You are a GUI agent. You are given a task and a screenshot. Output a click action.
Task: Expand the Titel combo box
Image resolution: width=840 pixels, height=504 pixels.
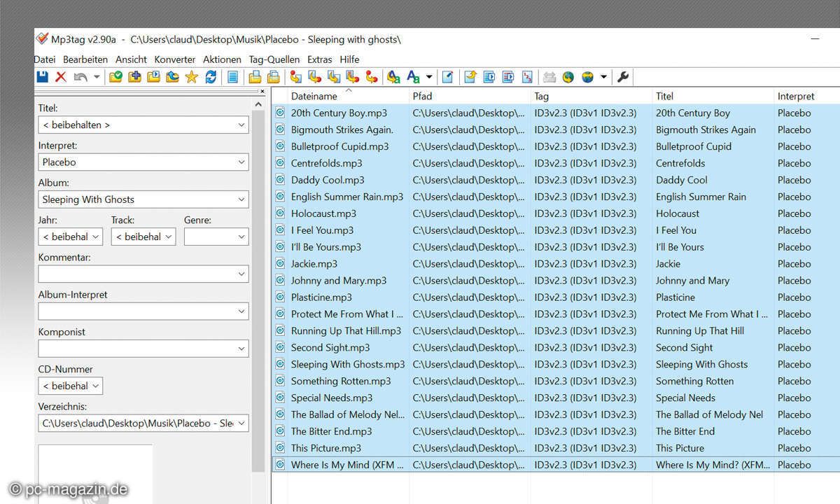click(x=241, y=125)
